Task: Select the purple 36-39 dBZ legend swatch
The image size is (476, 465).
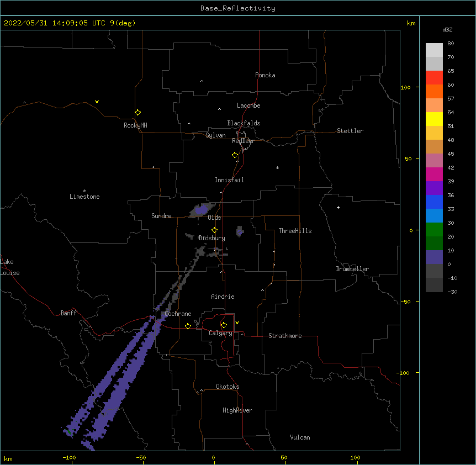Action: pos(434,188)
